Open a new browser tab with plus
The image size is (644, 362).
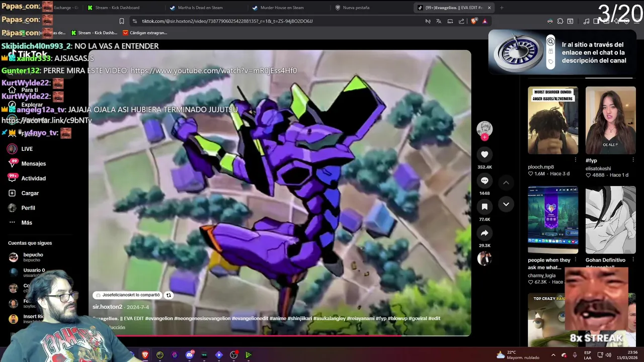pos(502,8)
